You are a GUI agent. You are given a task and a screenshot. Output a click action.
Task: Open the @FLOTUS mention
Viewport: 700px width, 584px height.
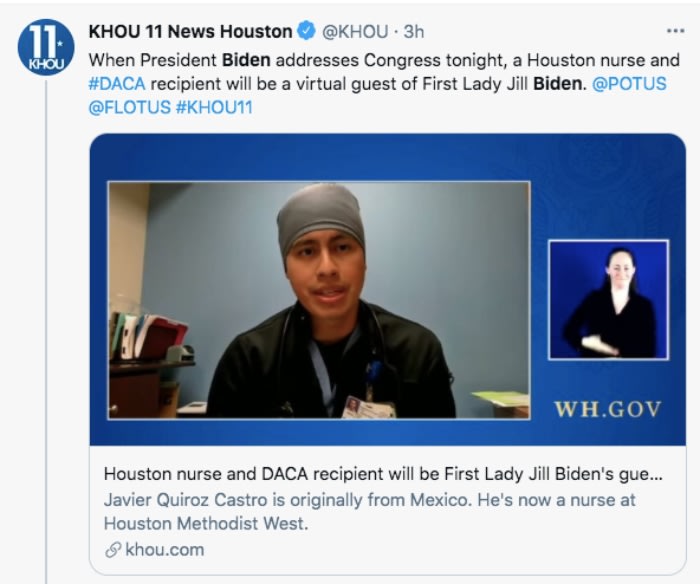(x=129, y=107)
